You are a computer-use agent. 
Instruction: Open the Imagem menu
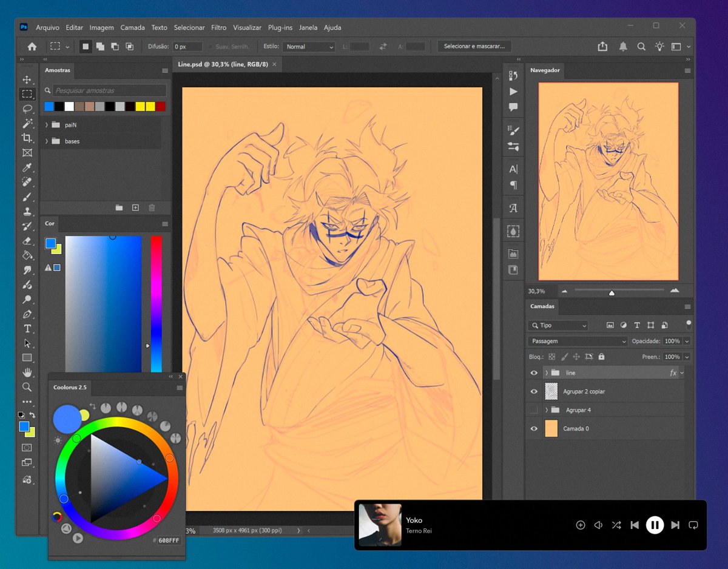click(101, 27)
